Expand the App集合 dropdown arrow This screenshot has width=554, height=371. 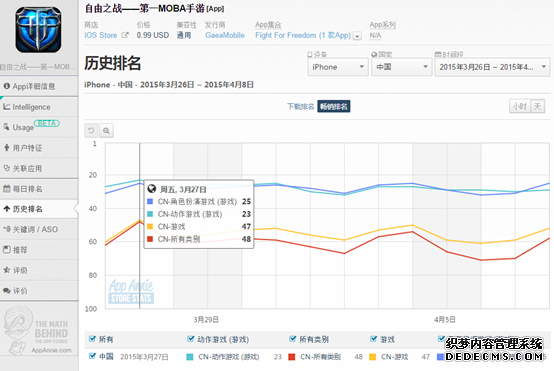357,36
